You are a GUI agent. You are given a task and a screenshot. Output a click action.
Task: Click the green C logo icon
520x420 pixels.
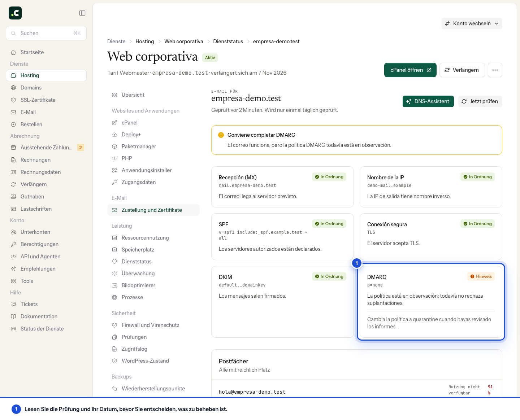click(x=15, y=13)
